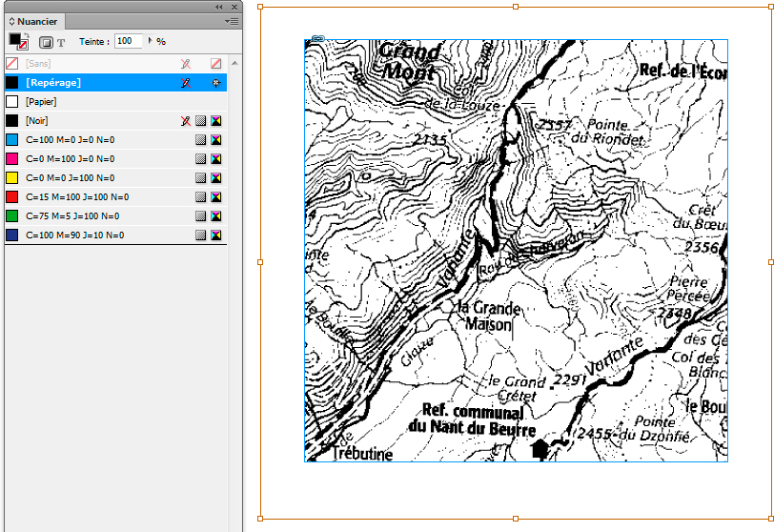
Task: Choose swatch C=15 M=100 J=100 N=0
Action: (x=116, y=197)
